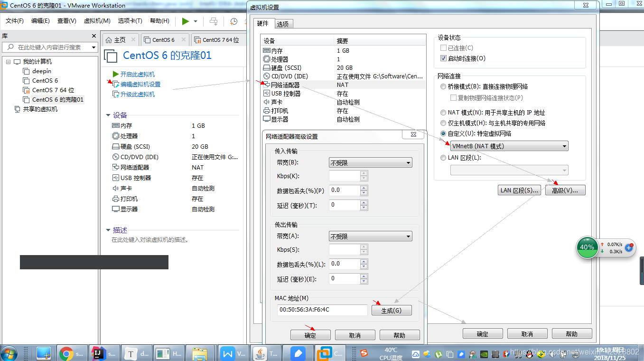Click the snapshot clock toolbar icon
This screenshot has width=644, height=361.
coord(234,21)
